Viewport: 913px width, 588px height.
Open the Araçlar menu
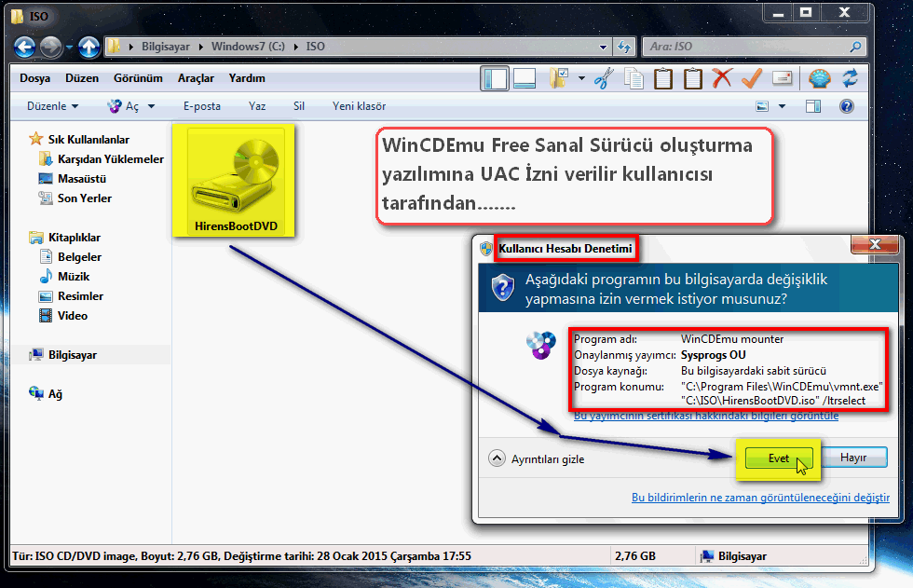click(x=196, y=78)
